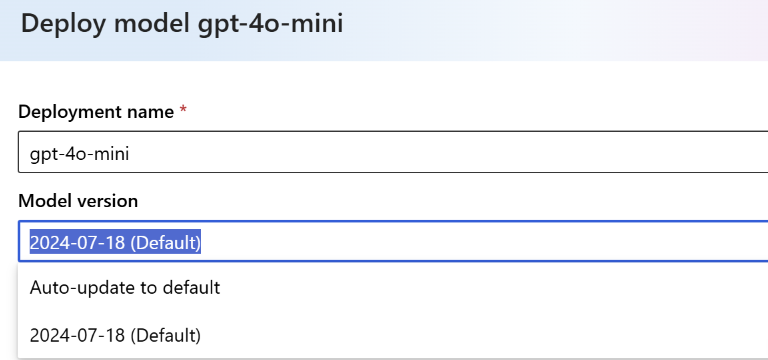The width and height of the screenshot is (768, 360).
Task: Click the (Default) suffix of the bottom list entry
Action: pos(166,336)
